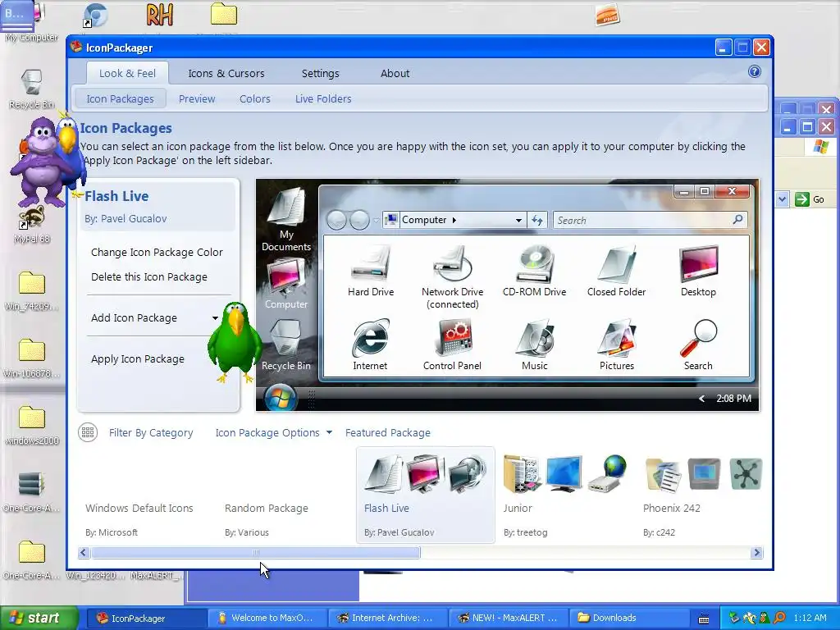The width and height of the screenshot is (840, 630).
Task: Click the green Go button in background window
Action: (x=810, y=199)
